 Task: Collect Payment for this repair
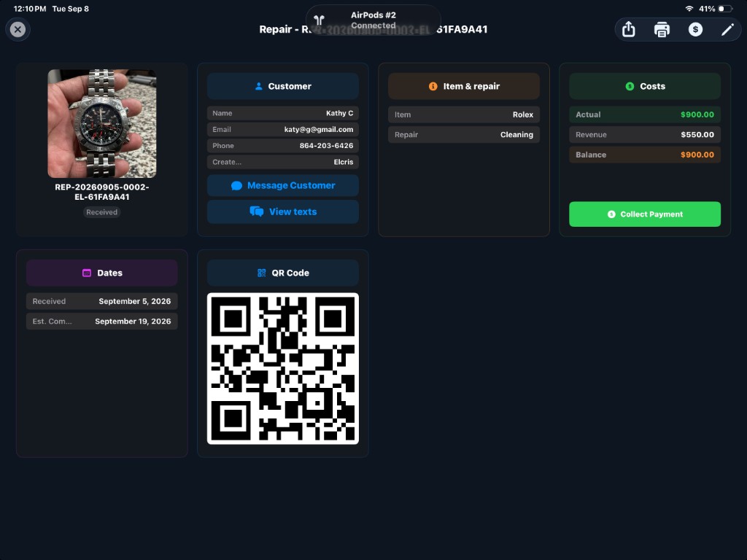(645, 214)
